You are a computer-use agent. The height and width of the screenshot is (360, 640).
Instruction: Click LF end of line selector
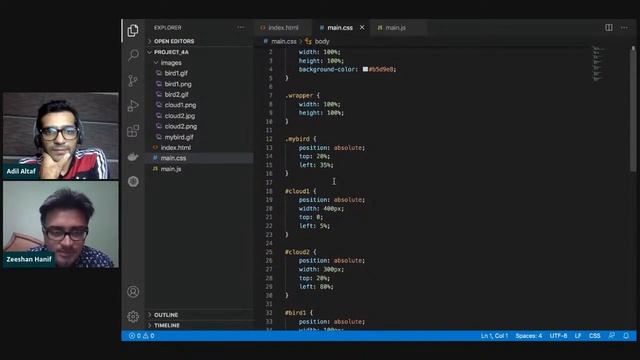coord(578,336)
